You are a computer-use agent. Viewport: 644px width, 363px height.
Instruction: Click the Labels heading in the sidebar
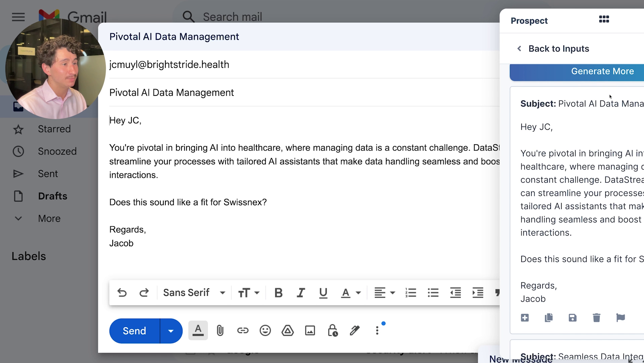[29, 256]
